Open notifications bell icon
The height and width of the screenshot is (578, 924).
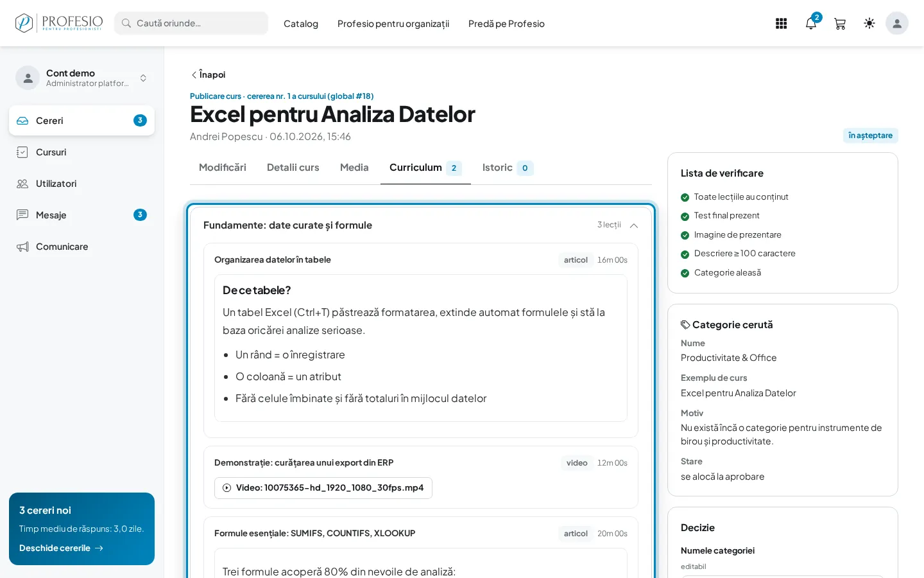click(x=811, y=24)
